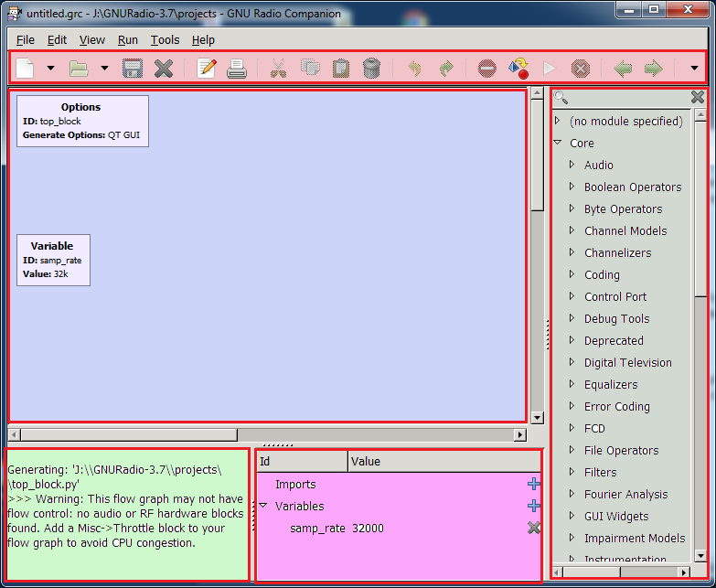Close the flow graph with toolbar X icon

(164, 68)
